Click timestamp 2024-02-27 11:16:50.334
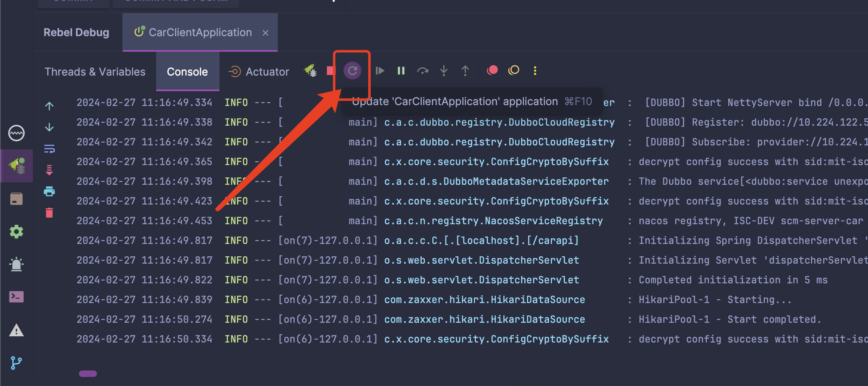The height and width of the screenshot is (386, 868). [144, 339]
